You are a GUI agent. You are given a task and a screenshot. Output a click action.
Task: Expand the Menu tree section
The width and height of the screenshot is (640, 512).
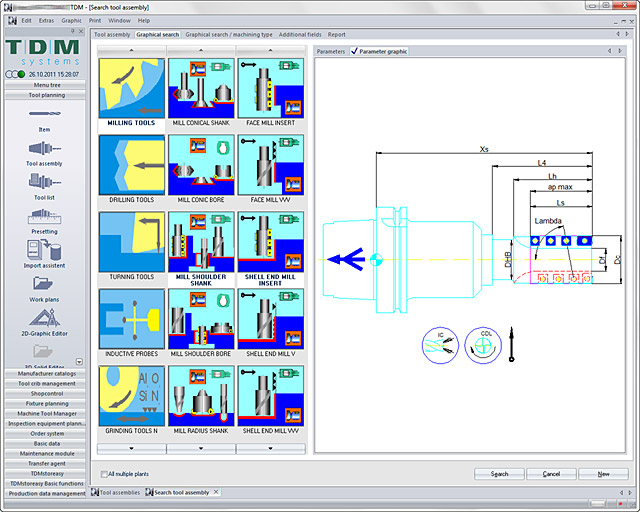click(45, 85)
